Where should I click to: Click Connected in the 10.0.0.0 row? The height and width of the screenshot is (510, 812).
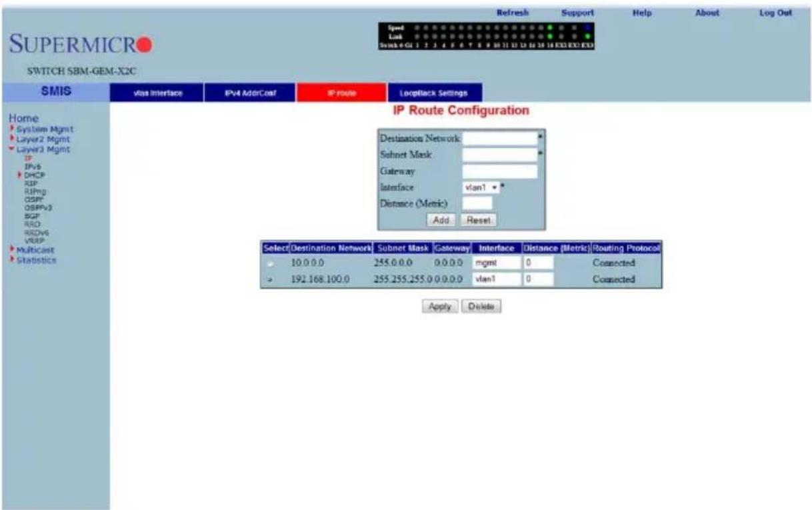(x=613, y=263)
